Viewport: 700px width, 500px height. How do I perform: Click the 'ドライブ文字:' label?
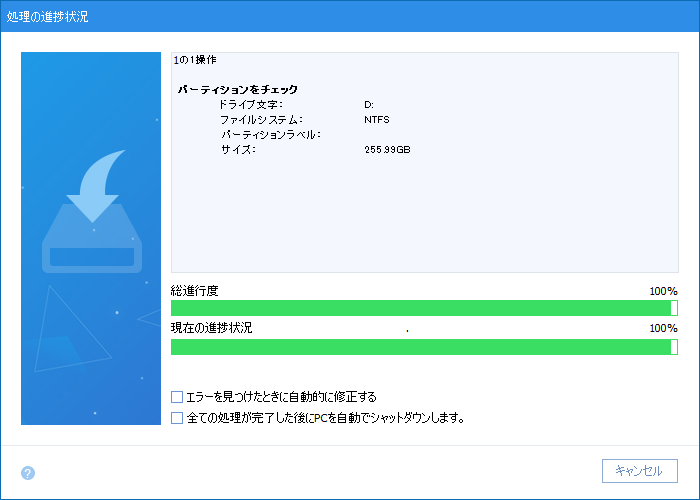(x=250, y=104)
